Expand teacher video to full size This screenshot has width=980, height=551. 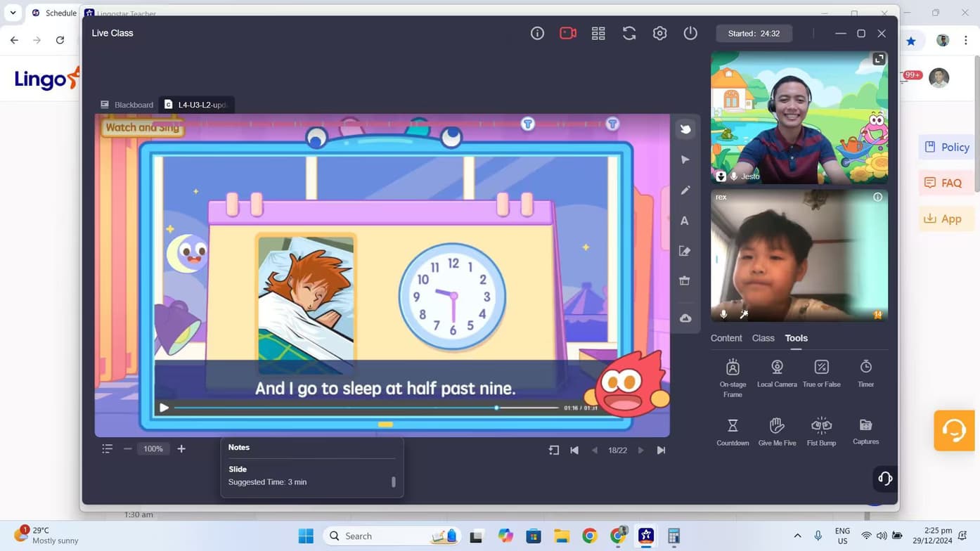(879, 60)
